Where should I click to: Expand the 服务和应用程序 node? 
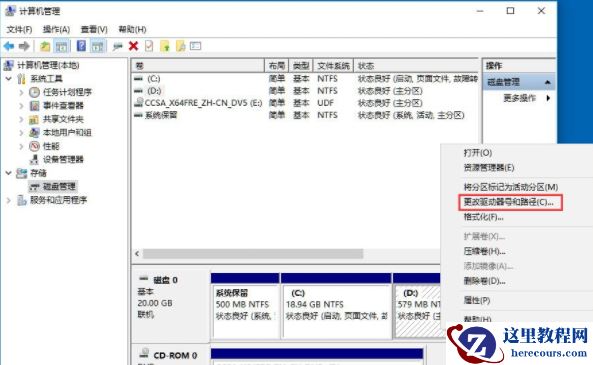(x=9, y=200)
